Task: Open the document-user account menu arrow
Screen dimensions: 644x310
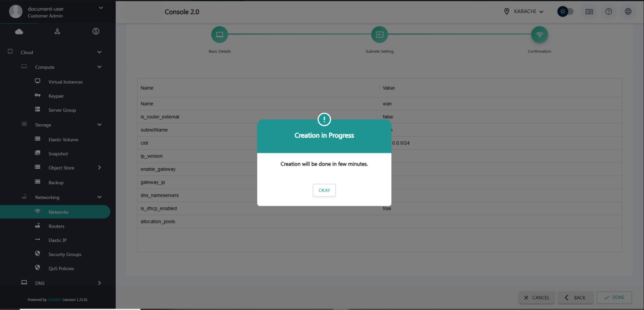Action: pos(101,8)
